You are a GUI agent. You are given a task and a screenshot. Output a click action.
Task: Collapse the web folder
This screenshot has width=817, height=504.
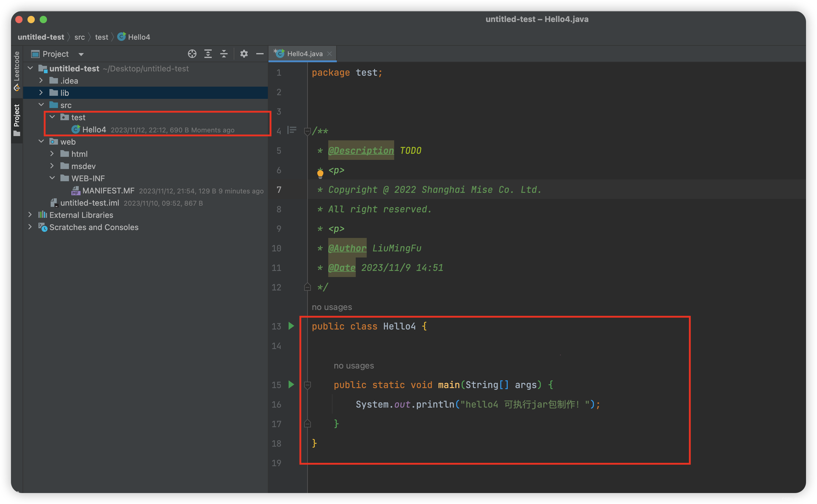(41, 141)
